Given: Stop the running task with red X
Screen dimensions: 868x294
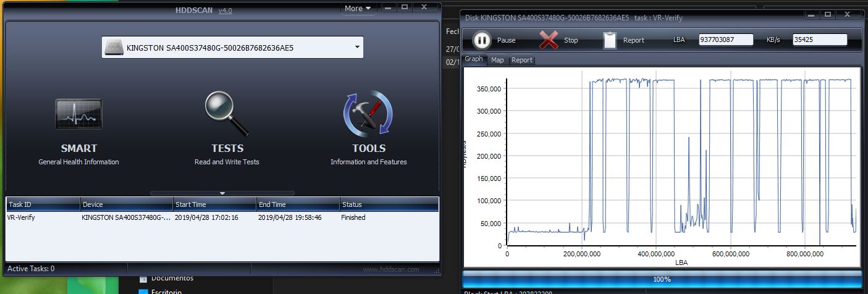Looking at the screenshot, I should [548, 40].
